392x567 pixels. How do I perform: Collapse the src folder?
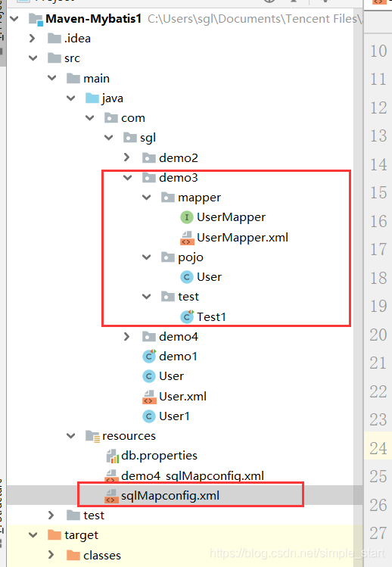pyautogui.click(x=33, y=58)
